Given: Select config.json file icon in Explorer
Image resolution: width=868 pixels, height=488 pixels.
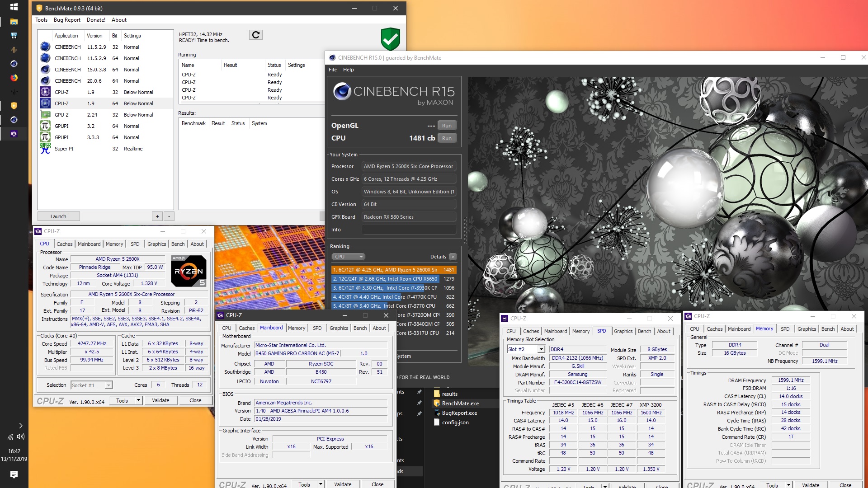Looking at the screenshot, I should [437, 422].
